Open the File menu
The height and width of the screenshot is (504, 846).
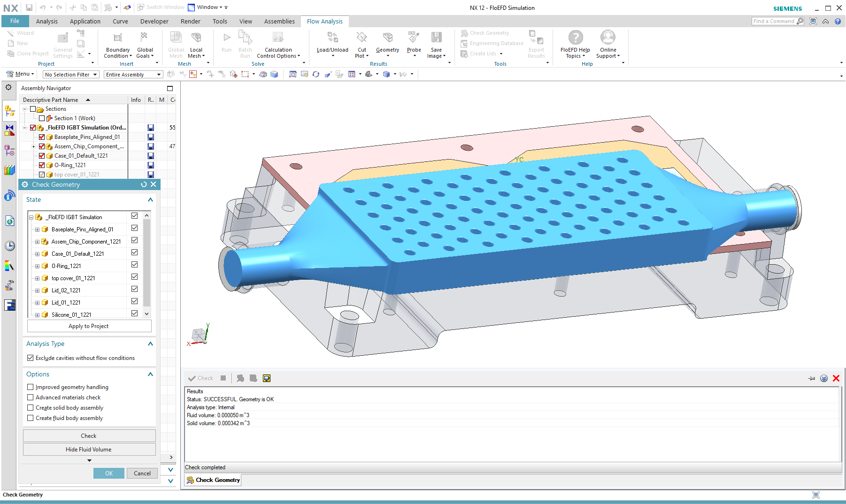point(15,21)
